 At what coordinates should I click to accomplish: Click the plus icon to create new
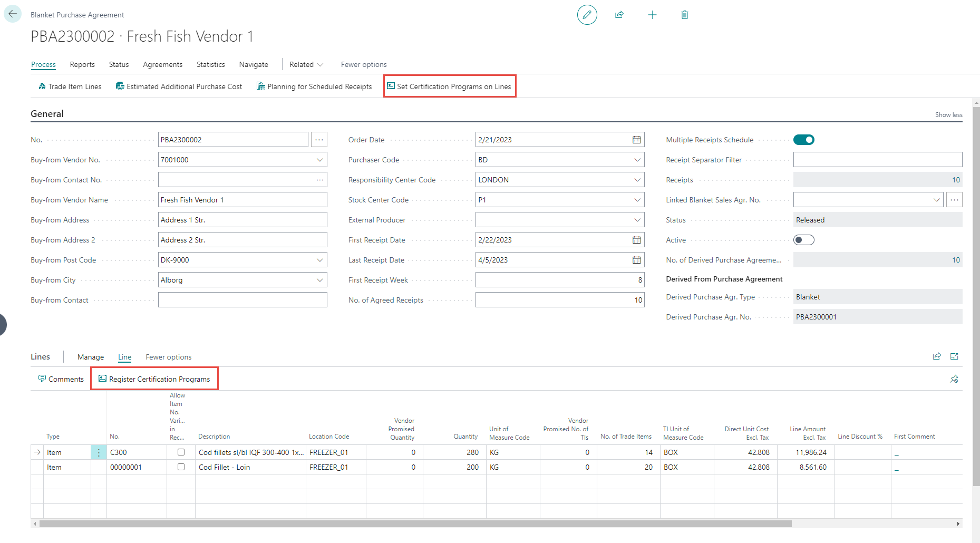652,15
